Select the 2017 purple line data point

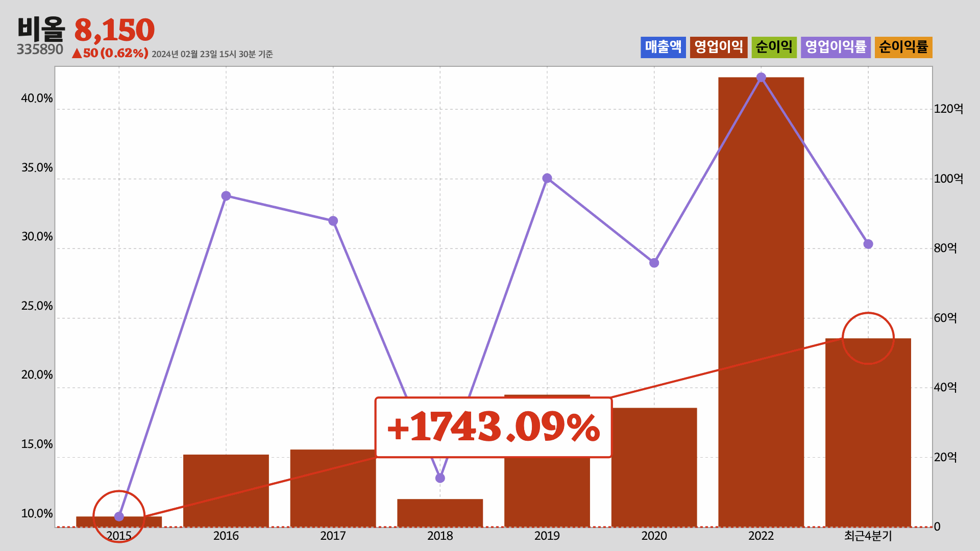click(x=333, y=221)
